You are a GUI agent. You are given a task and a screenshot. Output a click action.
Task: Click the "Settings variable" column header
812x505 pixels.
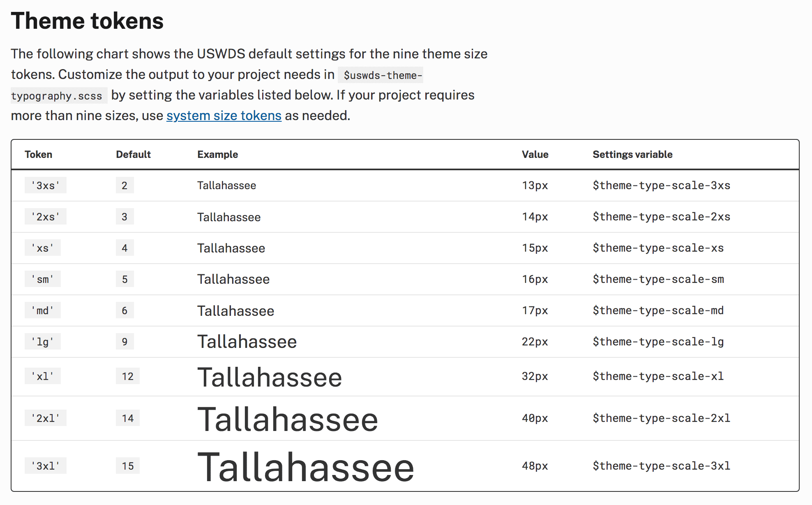pyautogui.click(x=632, y=155)
